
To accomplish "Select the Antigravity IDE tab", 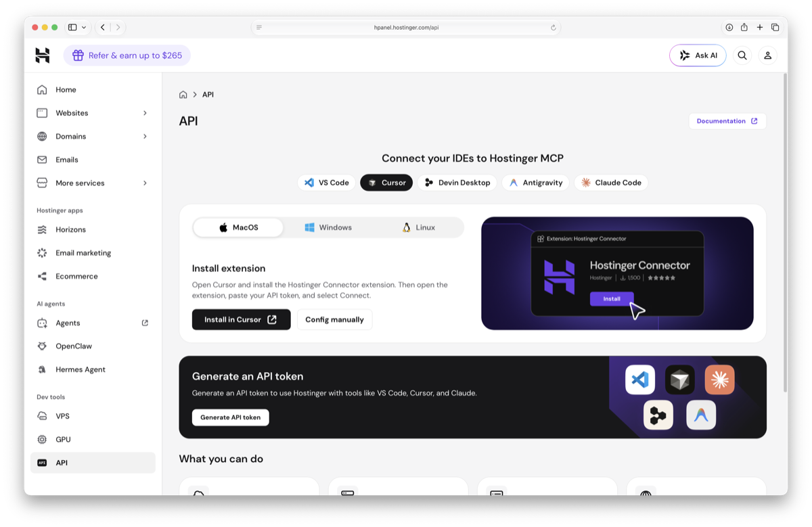I will coord(536,183).
